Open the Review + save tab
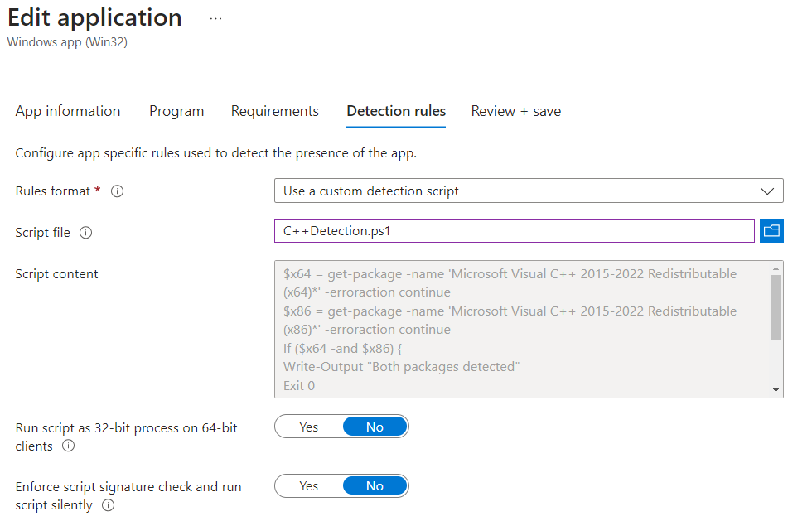The height and width of the screenshot is (526, 812). [515, 111]
